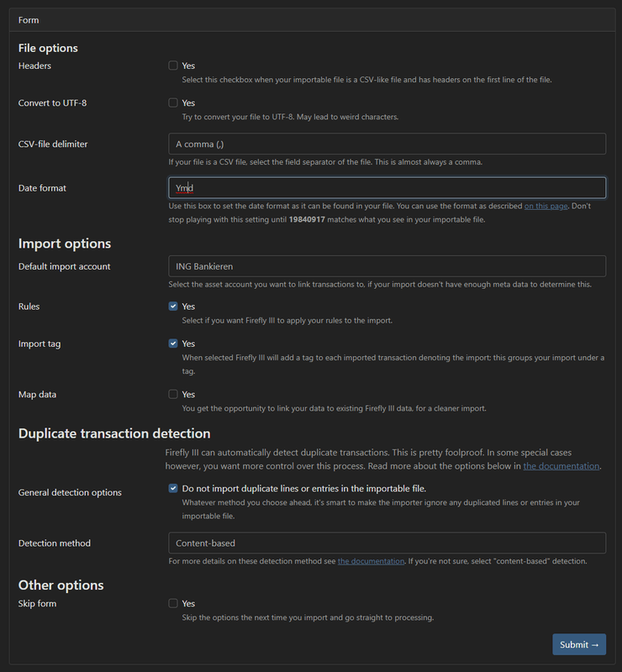Expand the Detection method dropdown
The height and width of the screenshot is (672, 622).
coord(387,543)
